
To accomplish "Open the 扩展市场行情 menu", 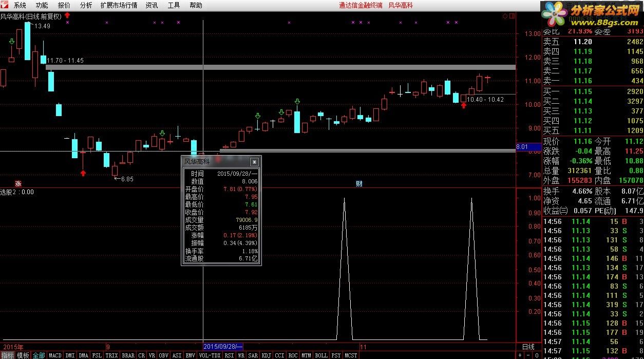I will (119, 5).
